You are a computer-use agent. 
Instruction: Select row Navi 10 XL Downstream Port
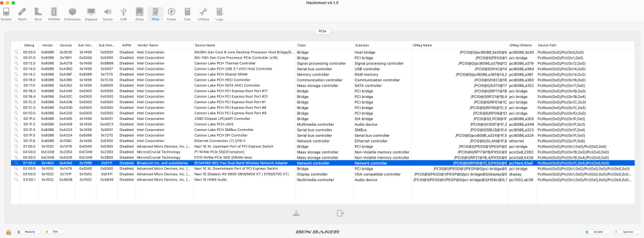coord(323,168)
